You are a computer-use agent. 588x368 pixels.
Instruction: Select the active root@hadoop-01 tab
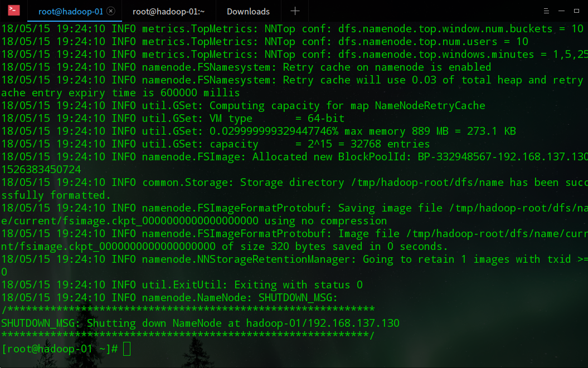[x=69, y=11]
